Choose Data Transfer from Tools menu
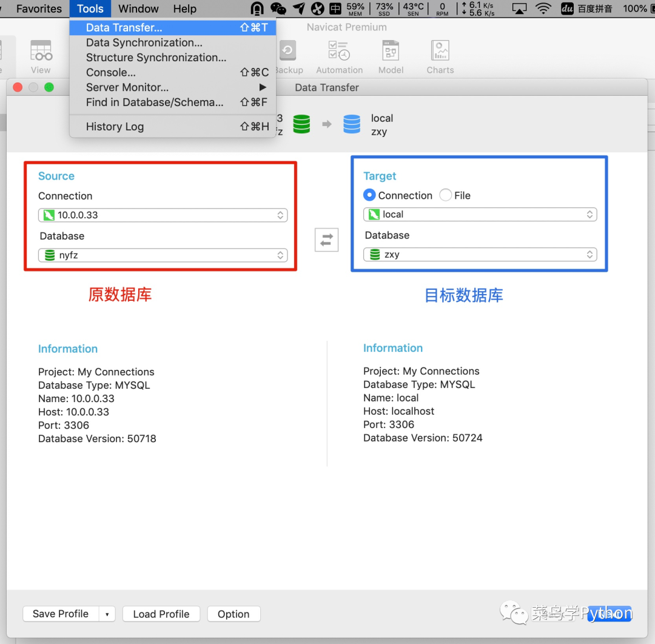Screen dimensions: 655x644 pyautogui.click(x=172, y=27)
